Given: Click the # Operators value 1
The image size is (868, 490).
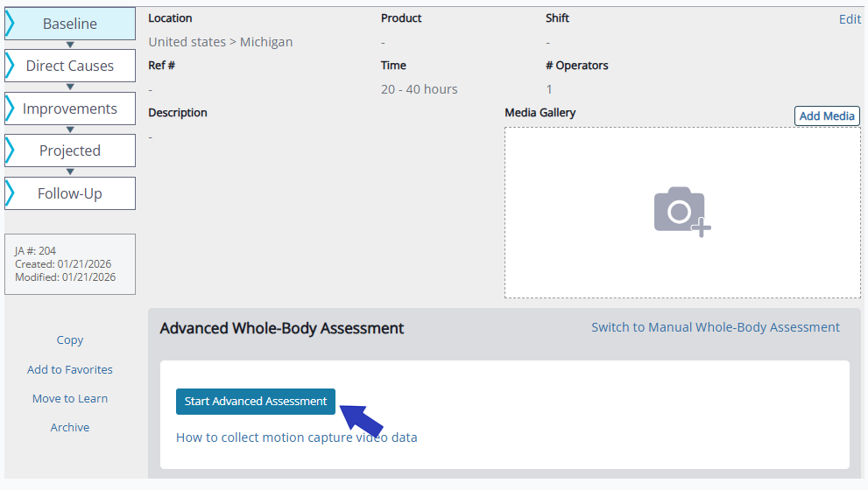Looking at the screenshot, I should pos(549,89).
